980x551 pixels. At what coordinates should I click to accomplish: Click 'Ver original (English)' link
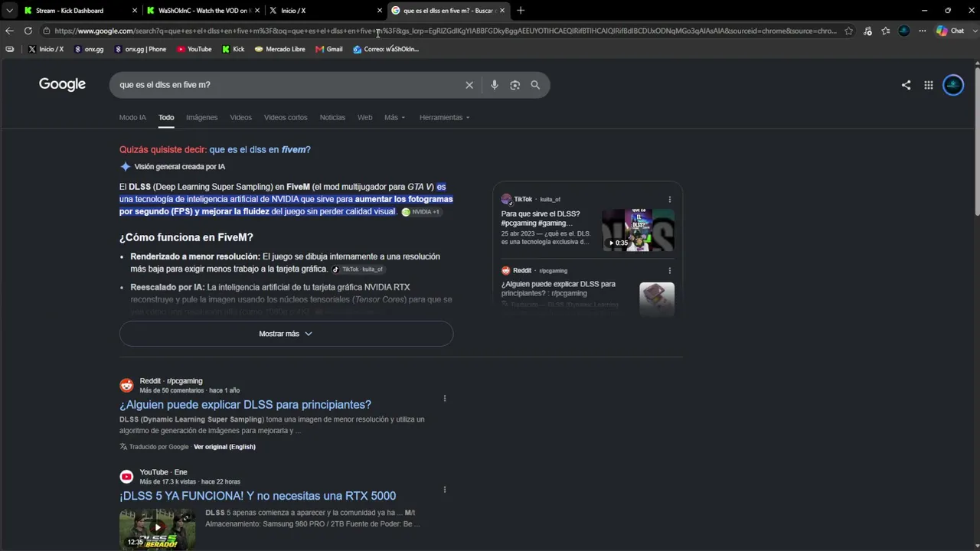224,447
